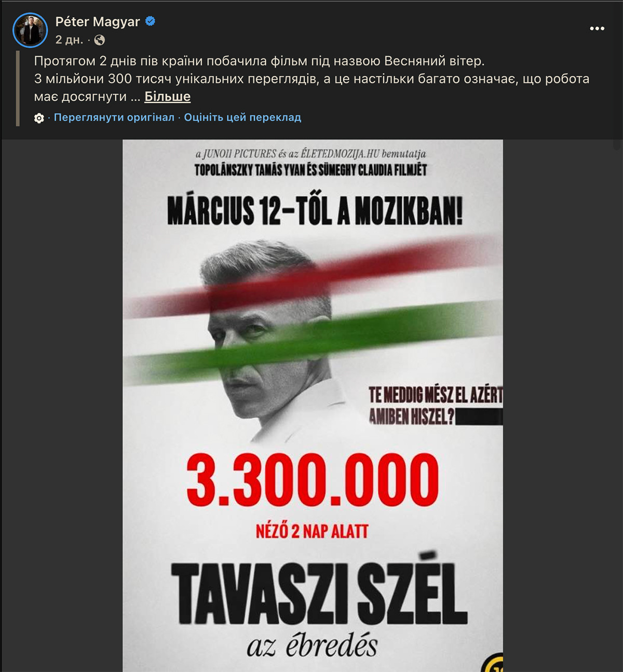Click Péter Magyar's profile avatar
The width and height of the screenshot is (623, 672).
coord(30,30)
